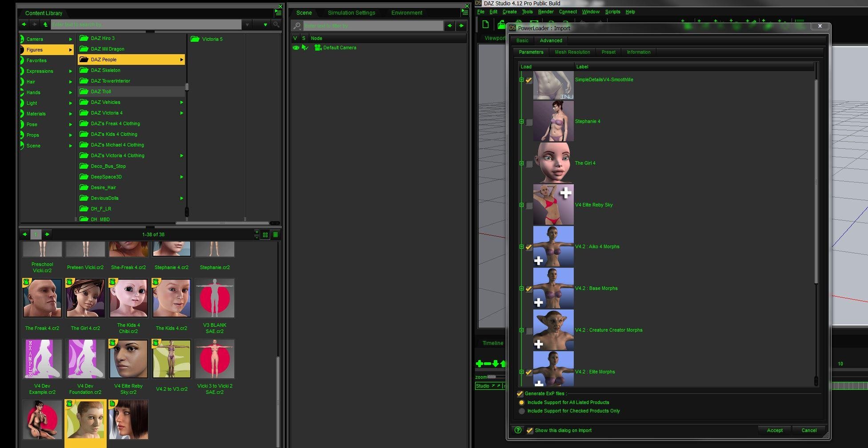Click the DAZ People folder icon
Image resolution: width=868 pixels, height=448 pixels.
pyautogui.click(x=84, y=59)
